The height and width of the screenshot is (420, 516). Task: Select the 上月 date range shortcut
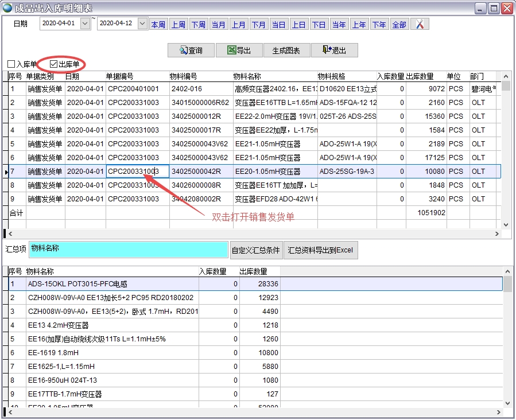(x=238, y=25)
